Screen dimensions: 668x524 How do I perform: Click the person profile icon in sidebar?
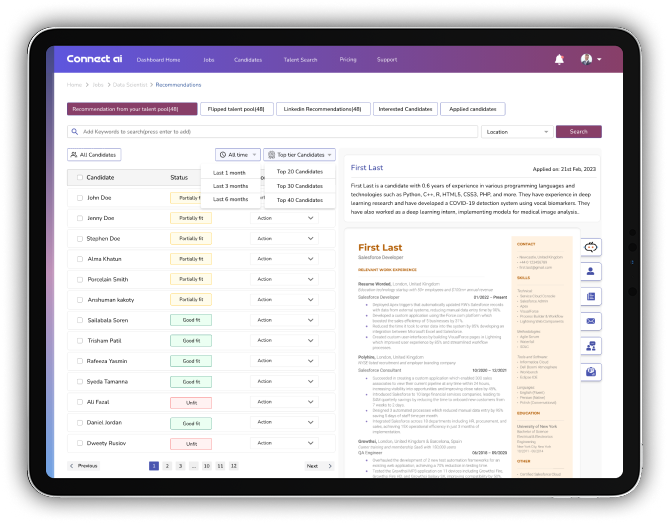point(590,271)
